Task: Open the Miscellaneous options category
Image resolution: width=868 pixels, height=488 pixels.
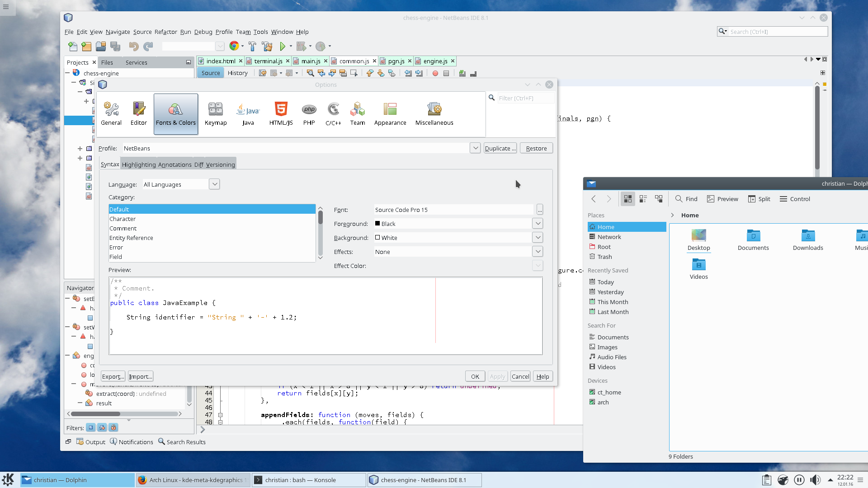Action: pos(434,114)
